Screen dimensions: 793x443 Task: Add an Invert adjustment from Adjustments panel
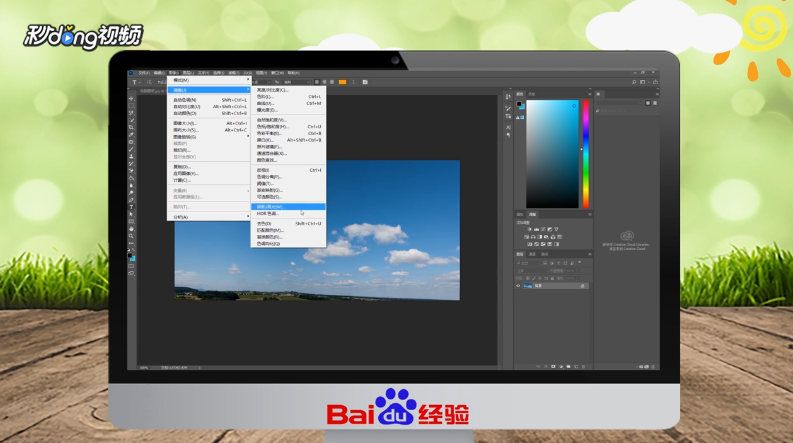tap(530, 244)
